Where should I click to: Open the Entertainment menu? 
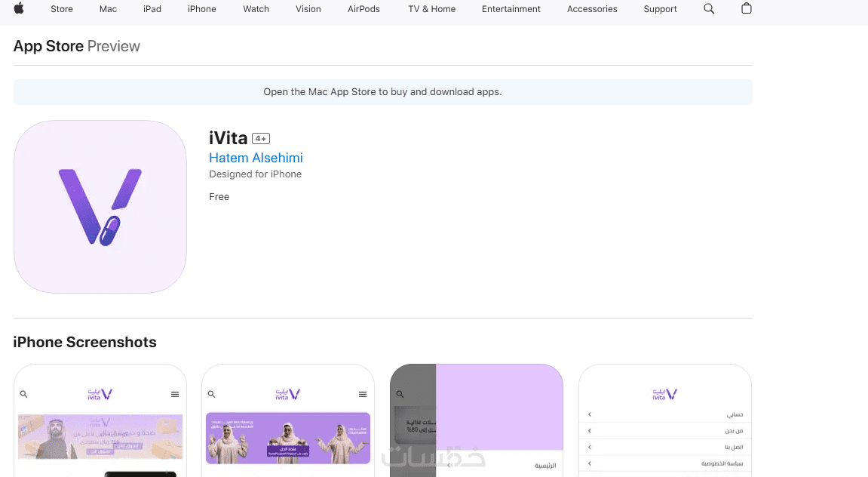point(511,9)
